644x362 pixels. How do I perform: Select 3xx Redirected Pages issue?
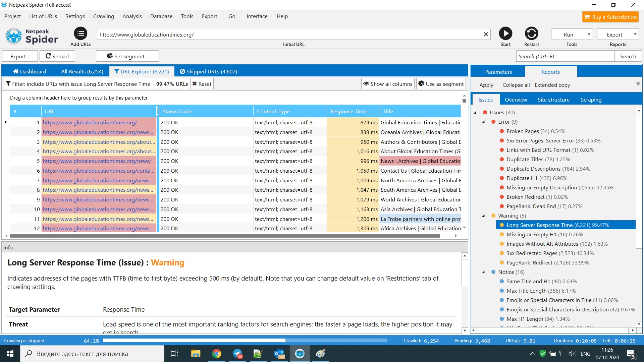tap(550, 253)
